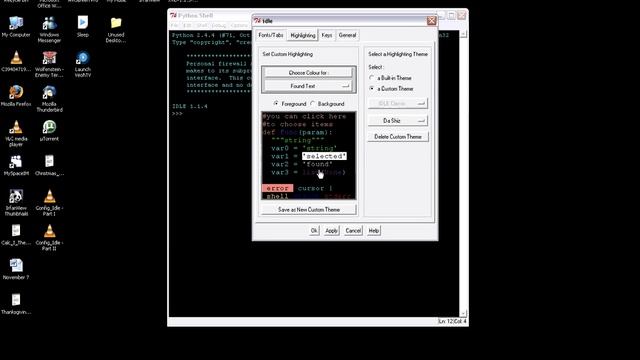Open VLC media player shortcut
640x360 pixels.
pos(16,133)
